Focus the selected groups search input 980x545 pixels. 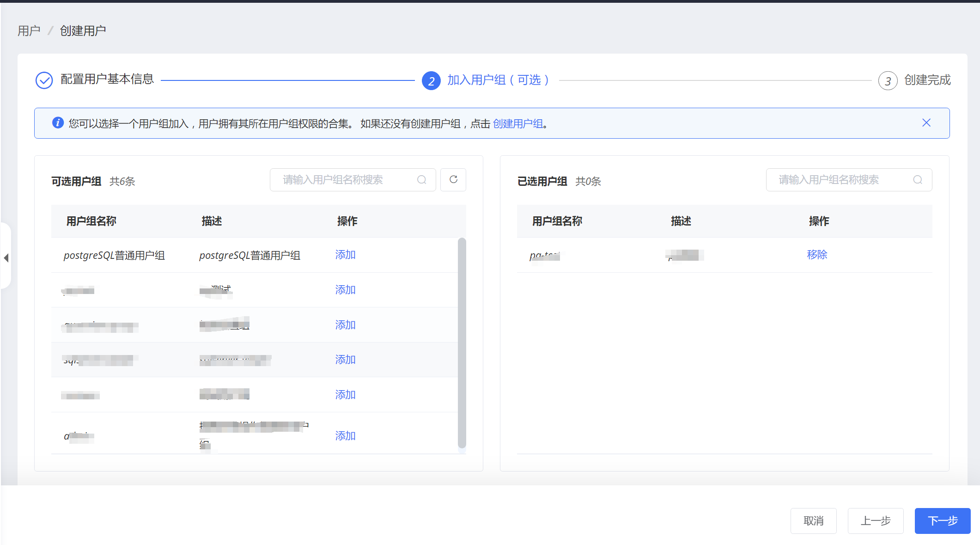(x=849, y=180)
